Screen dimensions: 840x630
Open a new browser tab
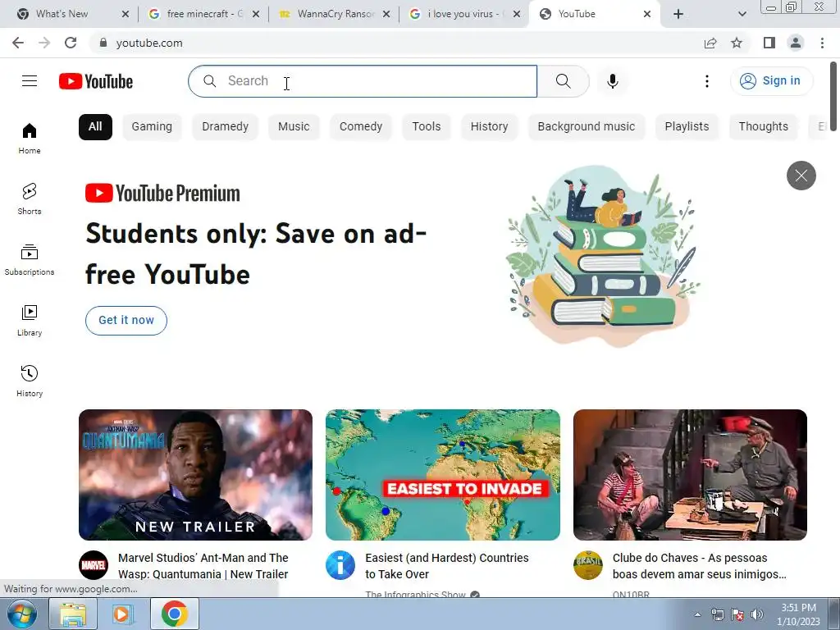pos(678,14)
